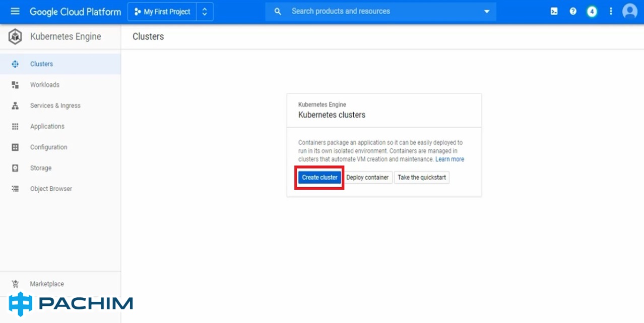
Task: Click the Storage sidebar icon
Action: [15, 168]
